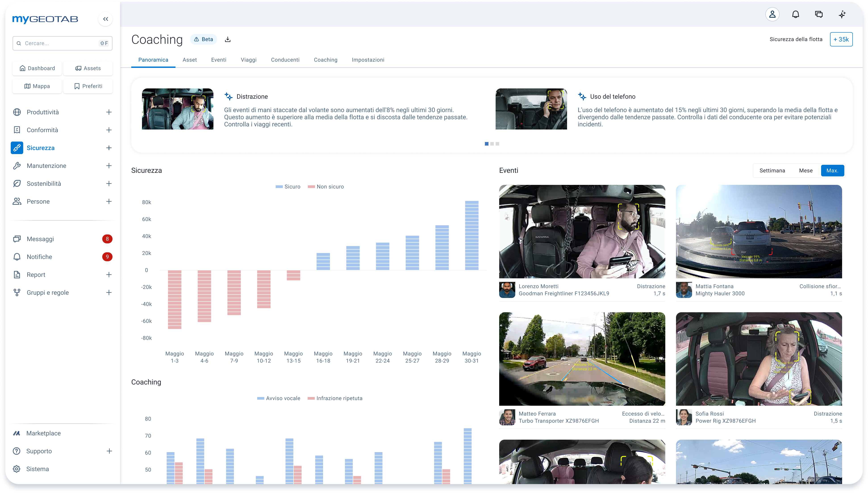The height and width of the screenshot is (493, 868).
Task: Click the Maggio 1-3 unsafe bar
Action: (x=175, y=300)
